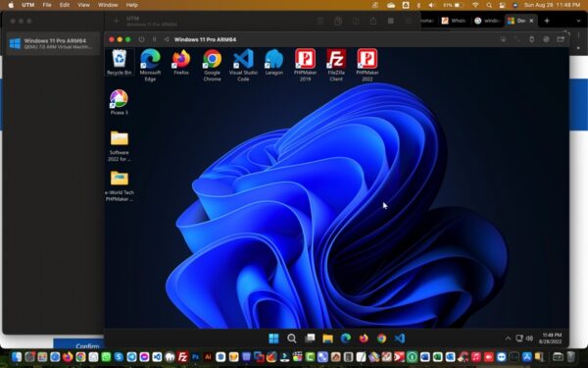Image resolution: width=588 pixels, height=368 pixels.
Task: Open WhatsApp from the macOS Dock
Action: pos(106,356)
